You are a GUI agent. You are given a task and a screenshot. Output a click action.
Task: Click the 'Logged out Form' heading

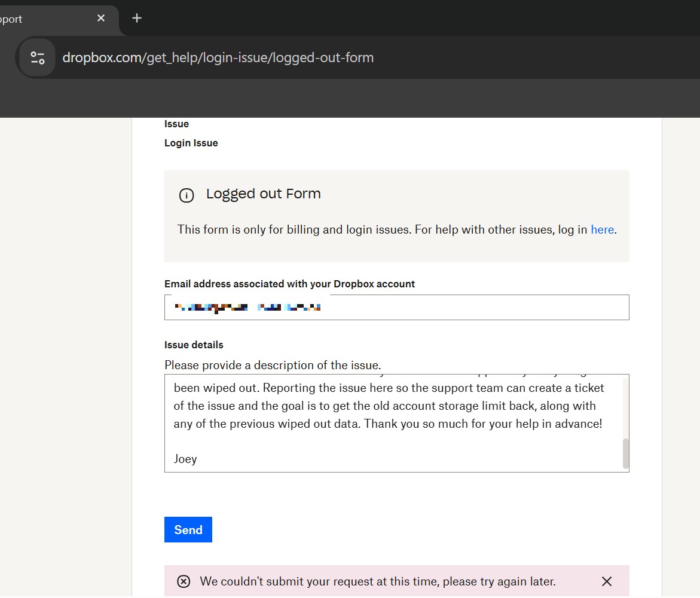(263, 194)
